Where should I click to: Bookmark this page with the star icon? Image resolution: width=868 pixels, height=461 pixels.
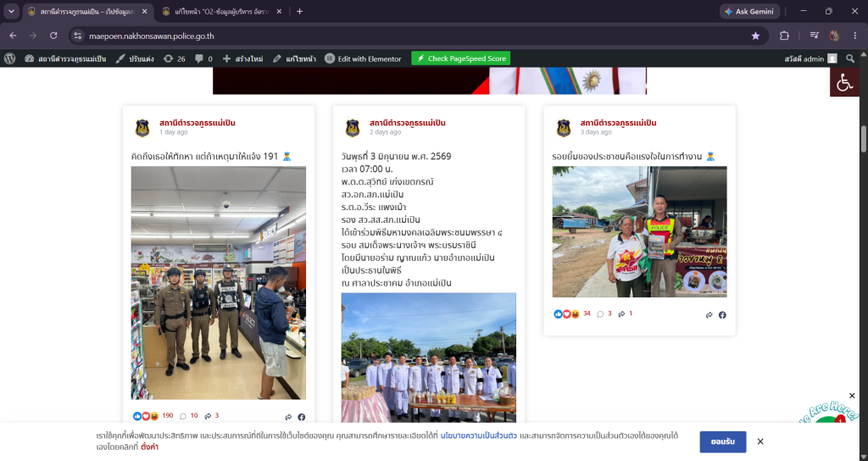755,36
